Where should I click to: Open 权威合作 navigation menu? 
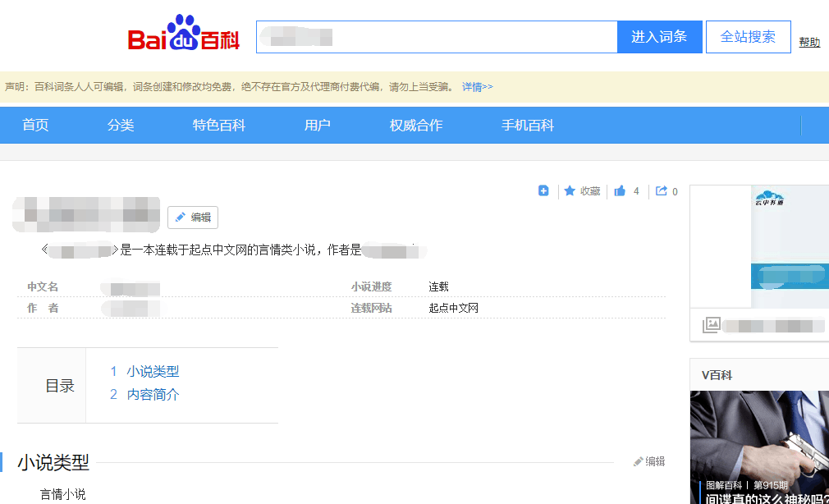[x=416, y=126]
